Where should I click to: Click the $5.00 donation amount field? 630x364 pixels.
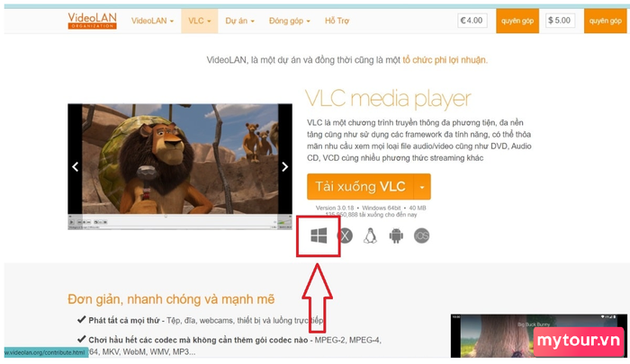click(560, 21)
